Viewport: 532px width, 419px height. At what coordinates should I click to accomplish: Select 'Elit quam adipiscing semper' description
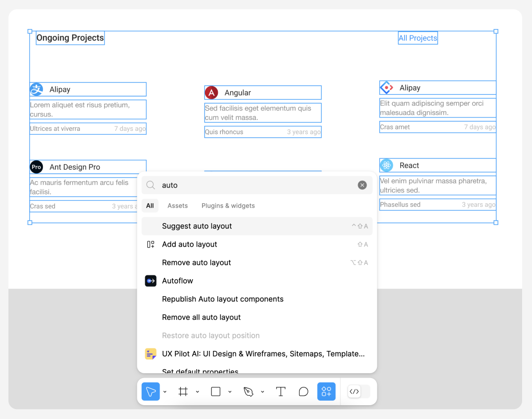point(438,108)
